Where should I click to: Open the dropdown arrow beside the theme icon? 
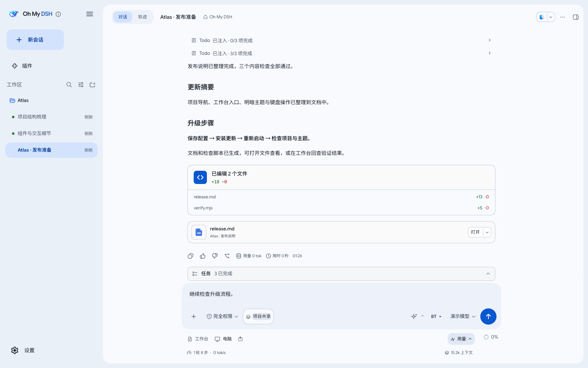coord(551,17)
